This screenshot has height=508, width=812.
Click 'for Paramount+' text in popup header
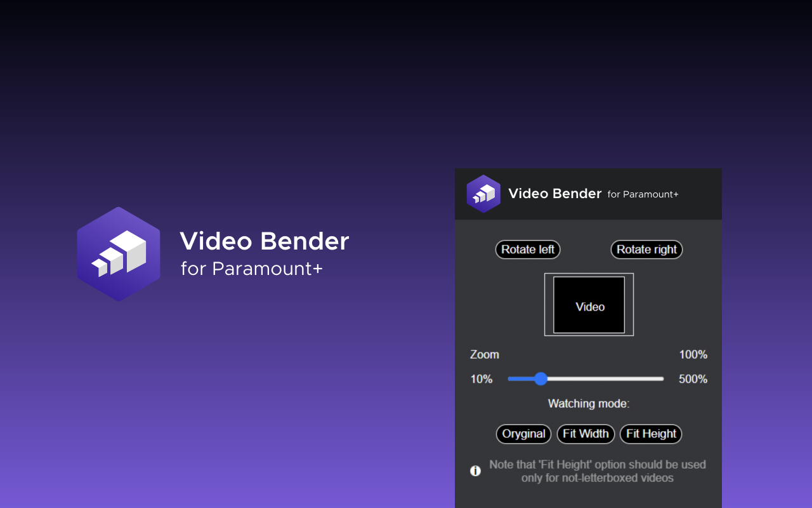click(x=643, y=194)
